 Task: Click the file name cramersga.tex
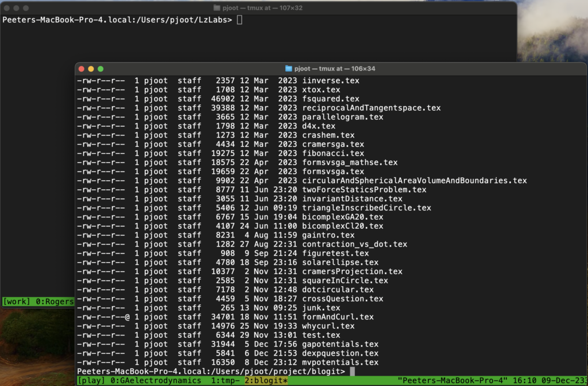pyautogui.click(x=333, y=144)
